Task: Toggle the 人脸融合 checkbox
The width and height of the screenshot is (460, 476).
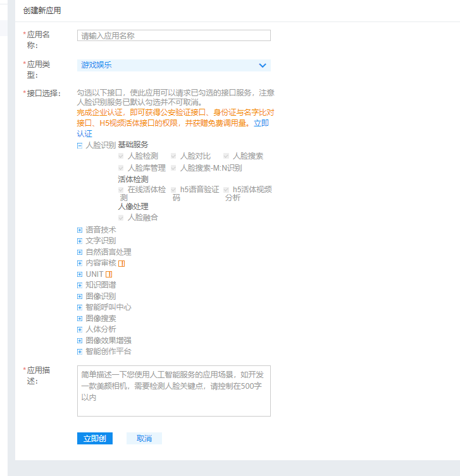Action: click(x=121, y=217)
